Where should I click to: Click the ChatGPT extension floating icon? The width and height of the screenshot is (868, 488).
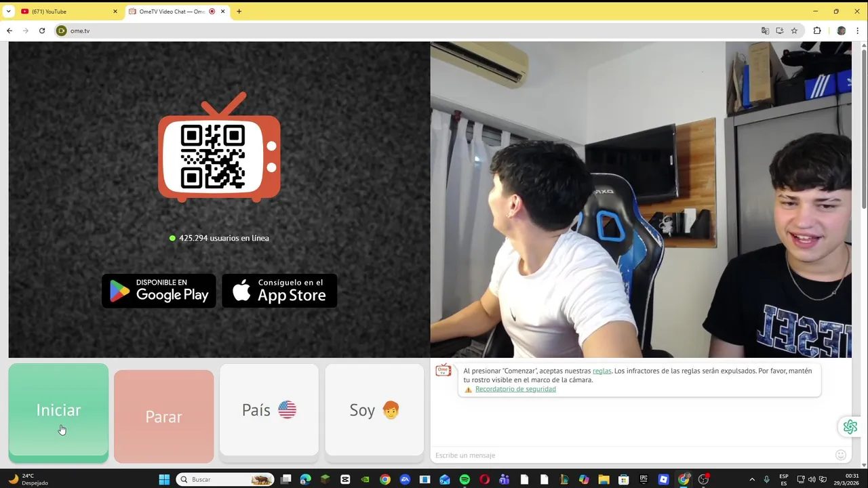(x=850, y=426)
